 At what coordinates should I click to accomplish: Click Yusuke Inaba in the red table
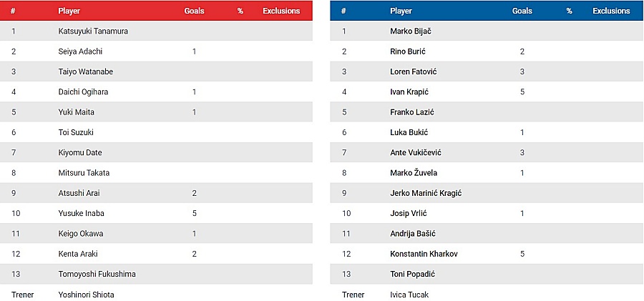81,213
